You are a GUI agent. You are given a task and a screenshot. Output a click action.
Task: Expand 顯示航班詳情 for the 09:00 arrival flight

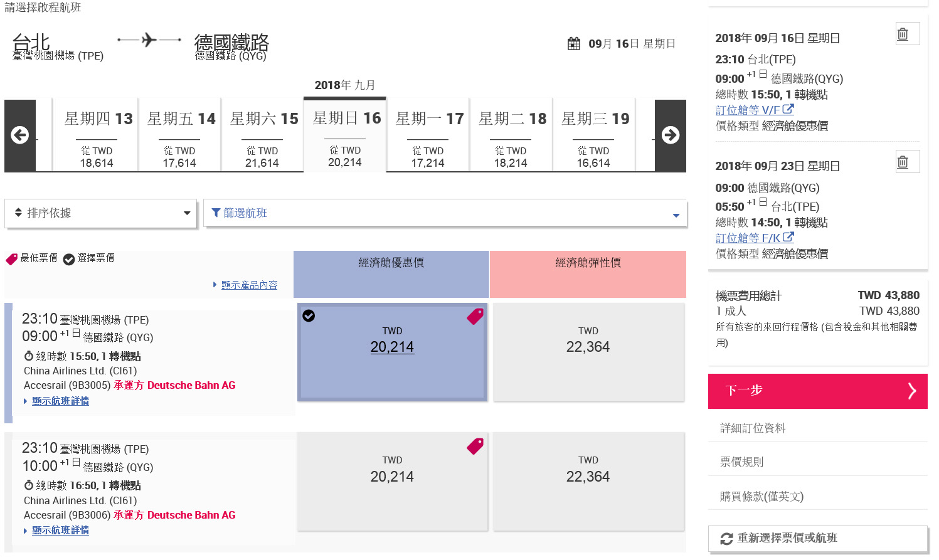click(x=60, y=401)
